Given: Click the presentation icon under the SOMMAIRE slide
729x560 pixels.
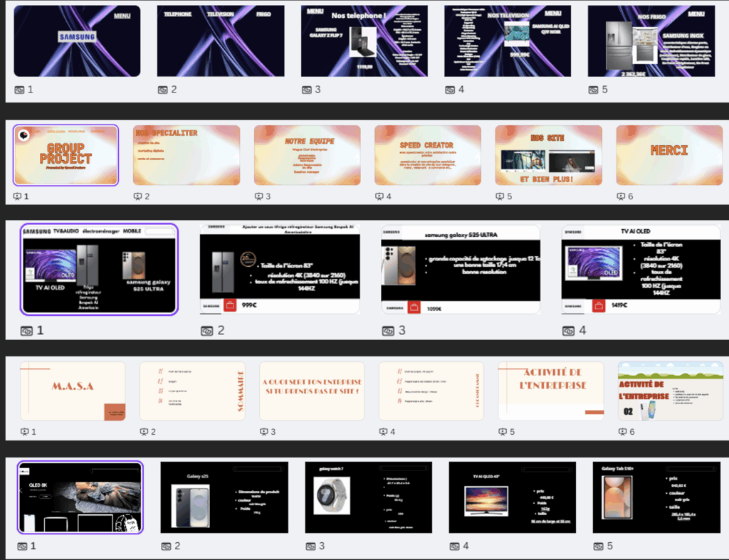Looking at the screenshot, I should (144, 431).
